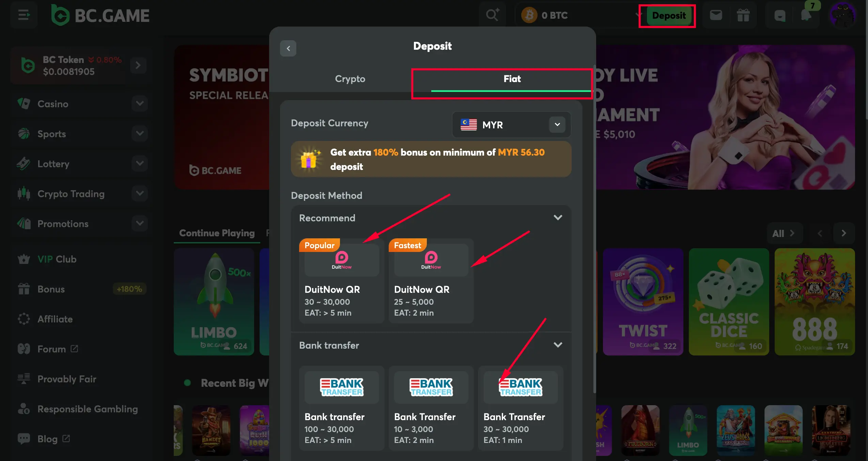Click the BC.GAME logo
Viewport: 868px width, 461px height.
100,15
